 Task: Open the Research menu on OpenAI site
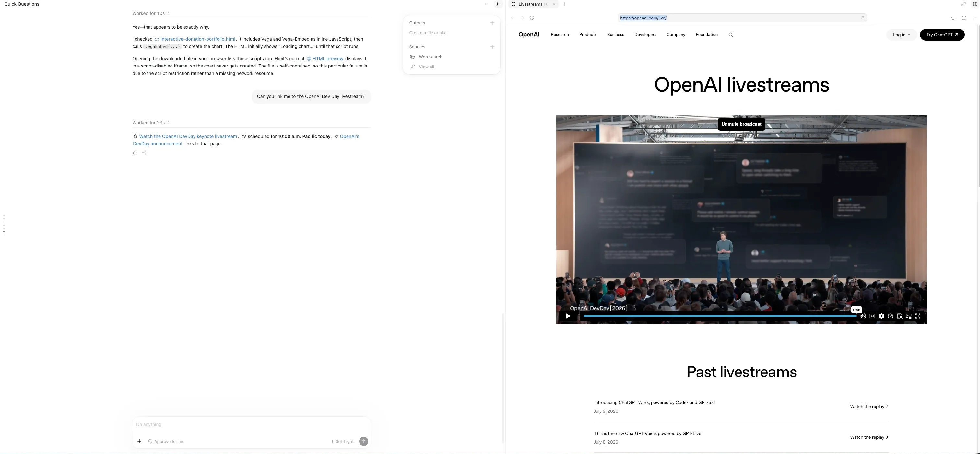(x=560, y=35)
